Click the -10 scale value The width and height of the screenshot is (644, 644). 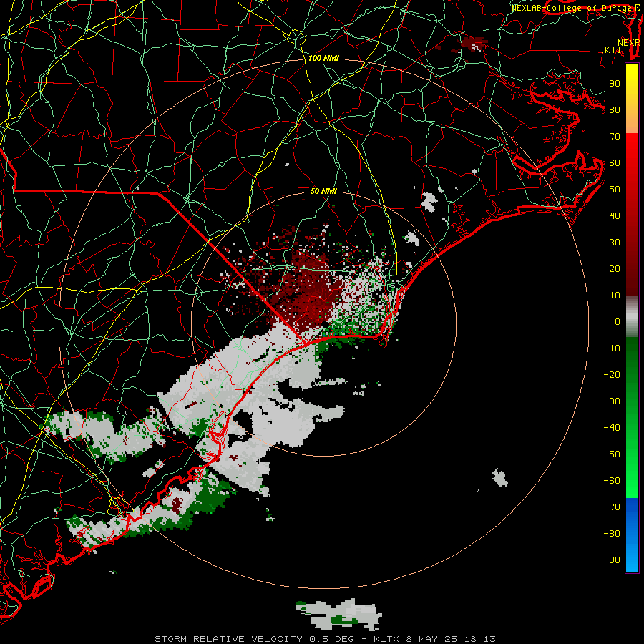[612, 348]
